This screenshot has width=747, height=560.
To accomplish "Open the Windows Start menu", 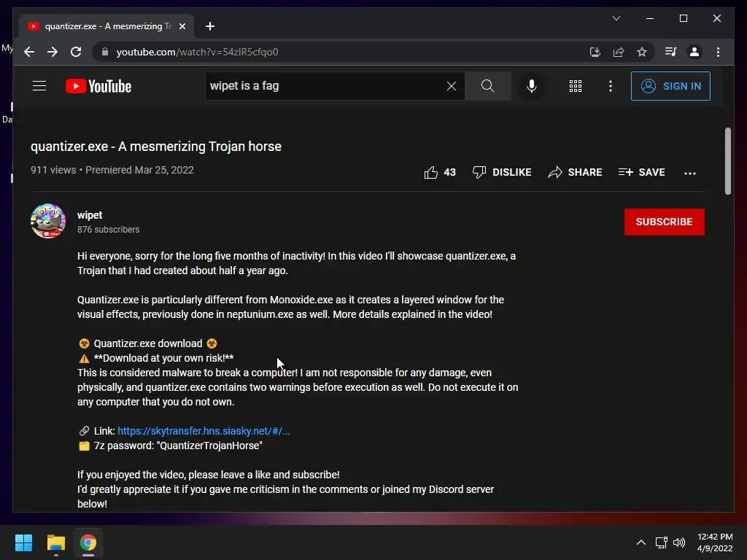I will coord(23,542).
